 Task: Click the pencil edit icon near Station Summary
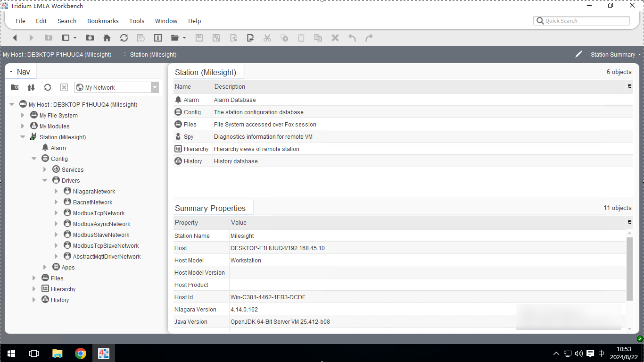point(578,54)
